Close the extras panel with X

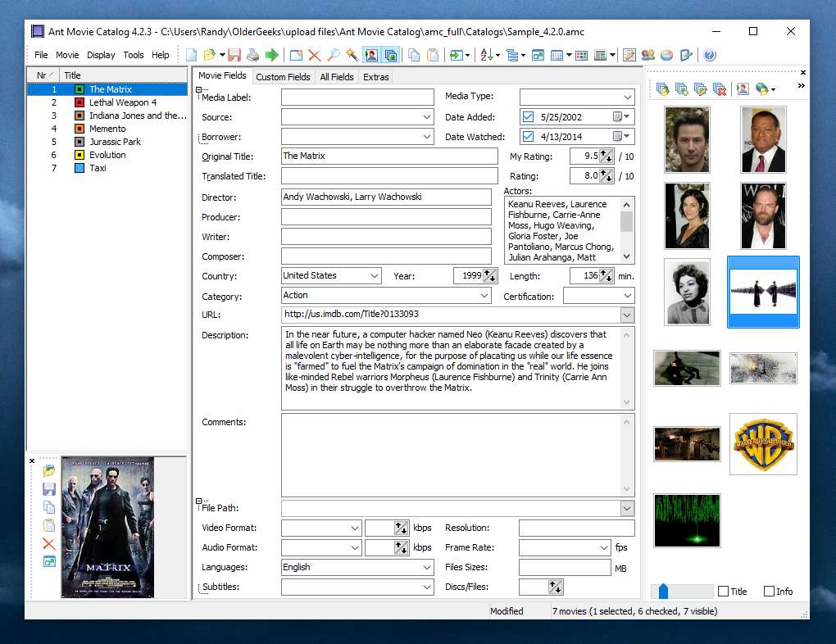click(x=803, y=72)
